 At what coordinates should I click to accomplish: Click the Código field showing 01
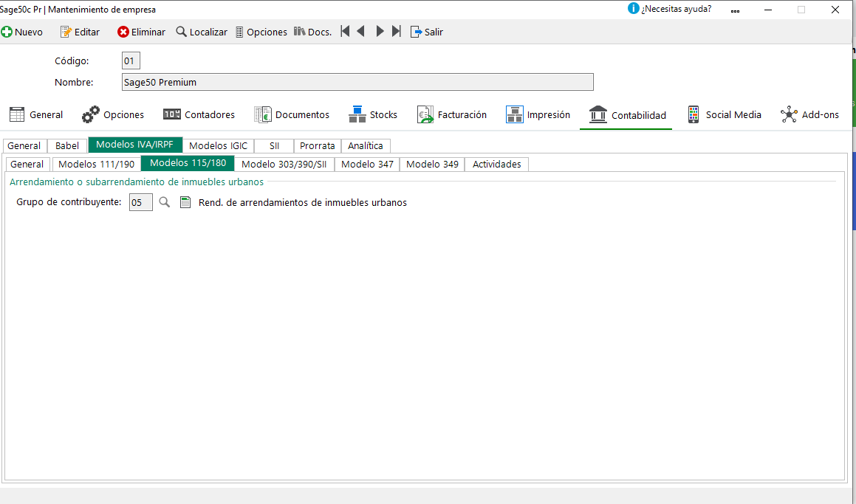(x=131, y=61)
